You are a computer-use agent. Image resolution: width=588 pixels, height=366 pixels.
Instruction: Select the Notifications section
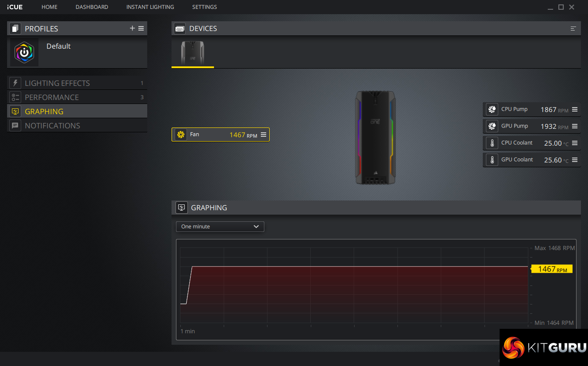pos(52,126)
